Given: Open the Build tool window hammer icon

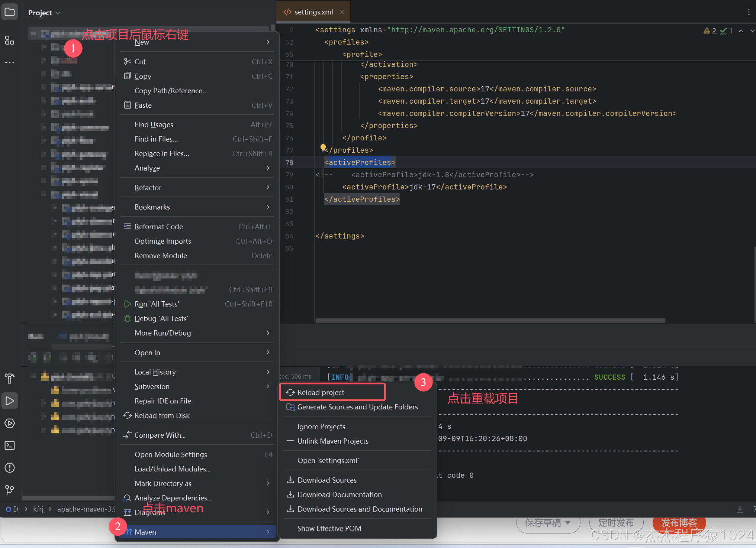Looking at the screenshot, I should point(10,379).
